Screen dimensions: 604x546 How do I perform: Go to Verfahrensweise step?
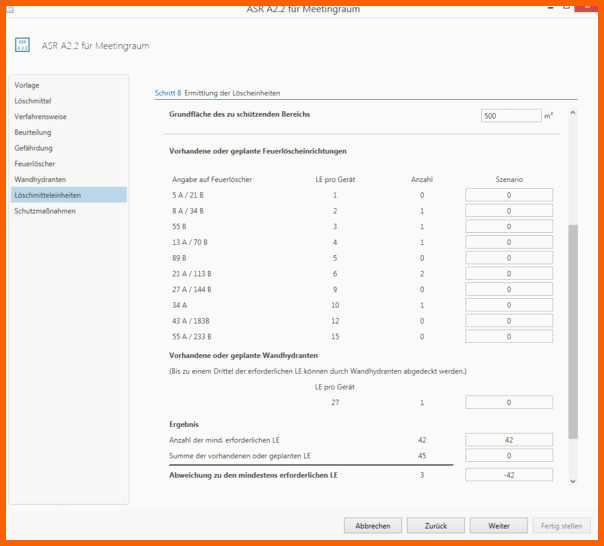41,117
